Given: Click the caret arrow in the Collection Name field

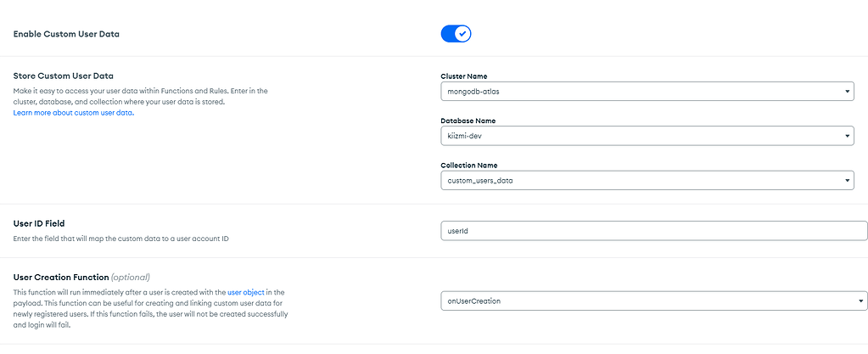Looking at the screenshot, I should click(848, 180).
